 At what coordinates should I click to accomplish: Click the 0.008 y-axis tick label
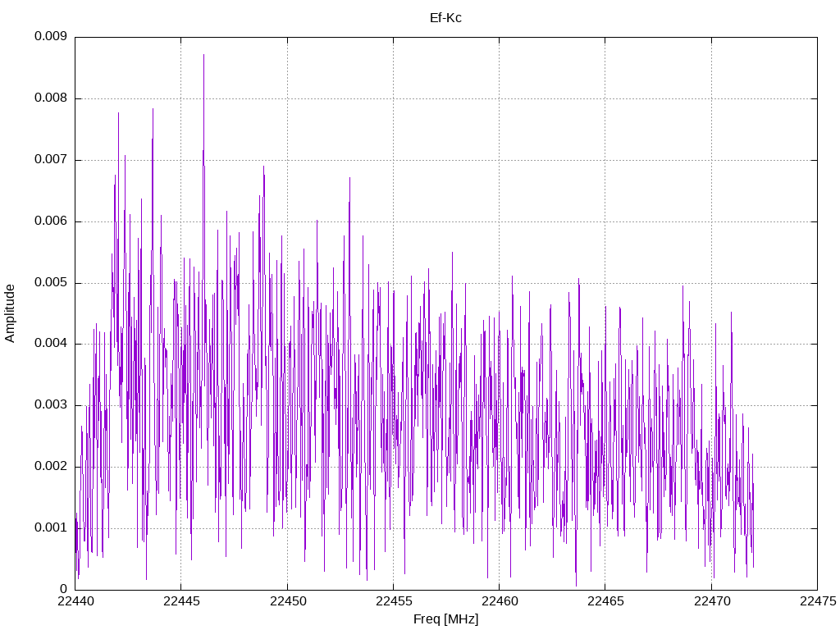click(x=50, y=98)
